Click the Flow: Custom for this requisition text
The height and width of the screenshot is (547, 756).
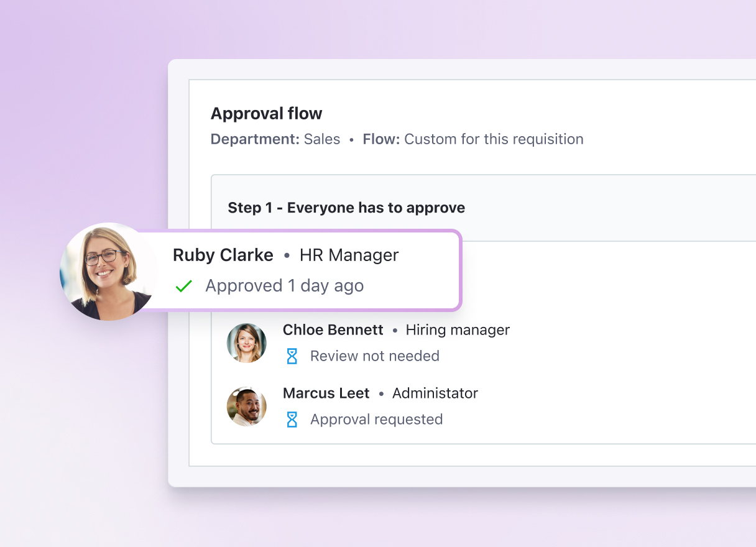[473, 139]
